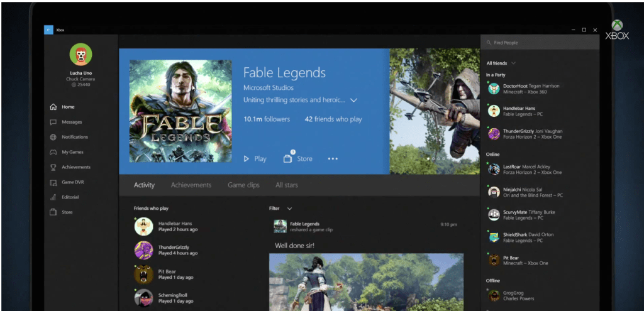The width and height of the screenshot is (644, 311).
Task: Click Pit Bear avatar in online list
Action: tap(494, 260)
